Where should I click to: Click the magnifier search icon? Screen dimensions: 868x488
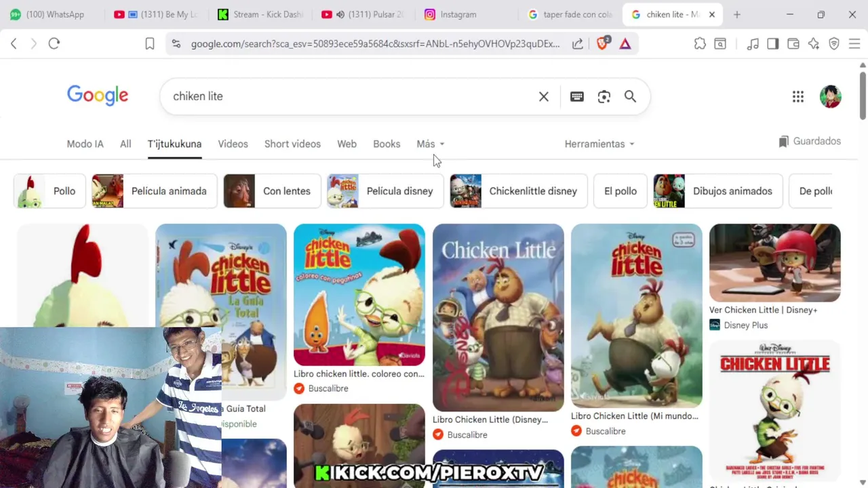click(631, 96)
